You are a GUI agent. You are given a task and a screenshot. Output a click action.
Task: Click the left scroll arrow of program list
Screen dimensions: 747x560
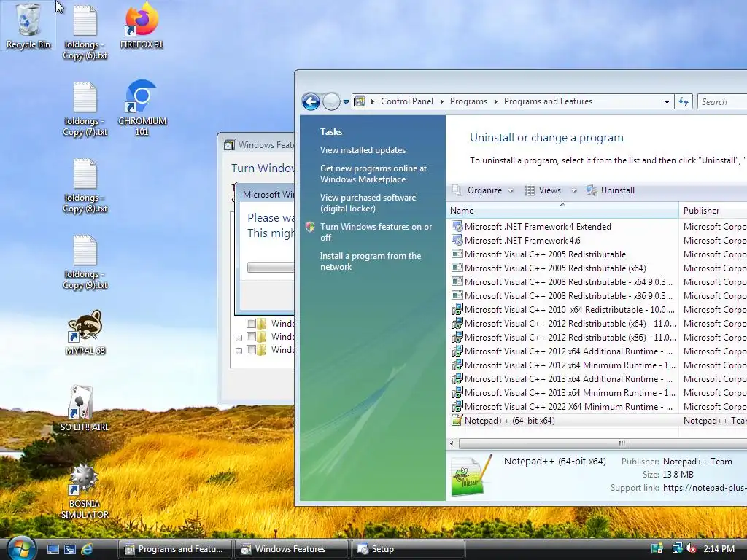pyautogui.click(x=452, y=443)
